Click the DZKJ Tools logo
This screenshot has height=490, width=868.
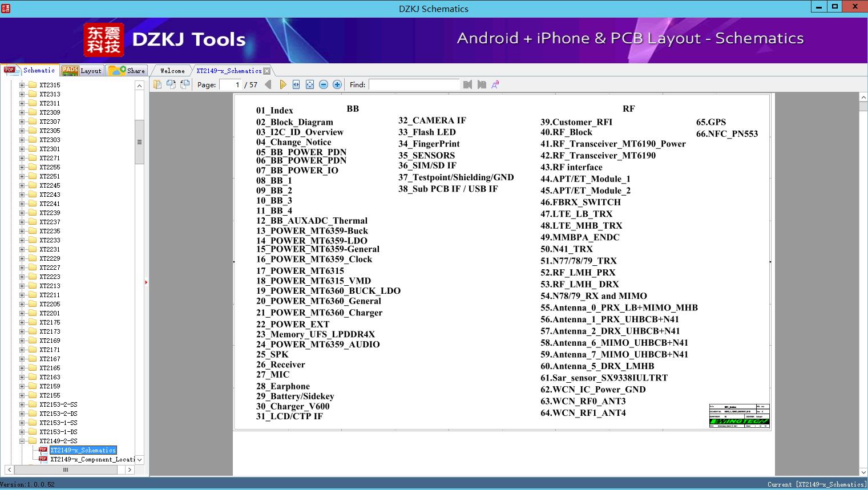pyautogui.click(x=164, y=39)
